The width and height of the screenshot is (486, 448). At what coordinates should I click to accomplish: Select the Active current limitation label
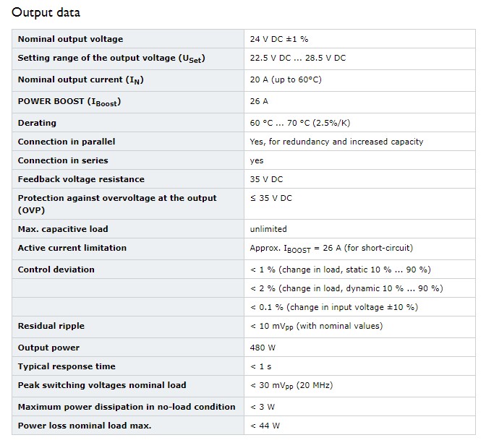click(x=72, y=248)
